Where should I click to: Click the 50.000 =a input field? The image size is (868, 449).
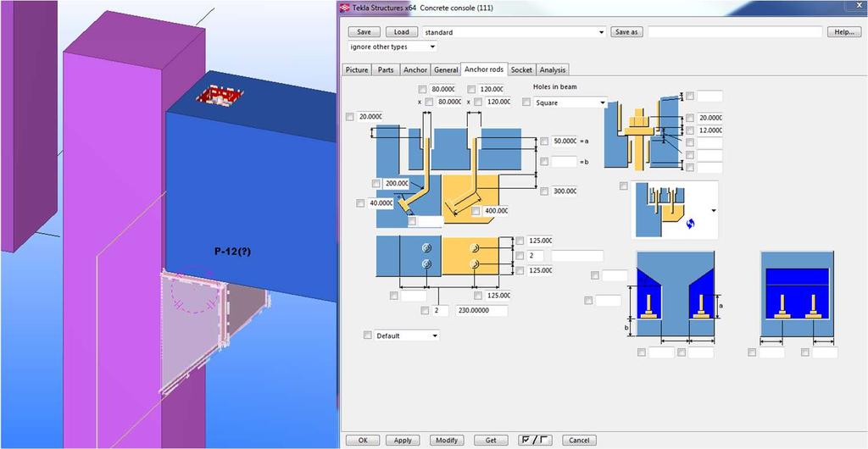coord(564,141)
